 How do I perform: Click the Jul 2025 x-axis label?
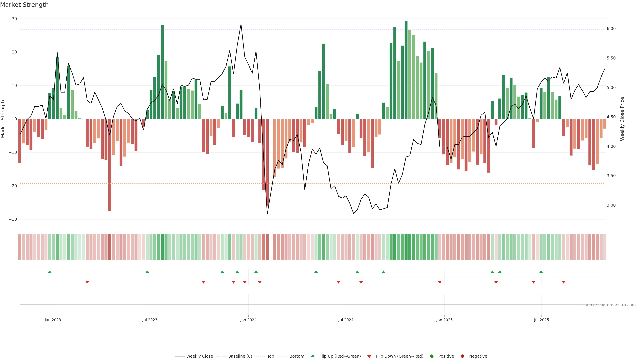(541, 320)
